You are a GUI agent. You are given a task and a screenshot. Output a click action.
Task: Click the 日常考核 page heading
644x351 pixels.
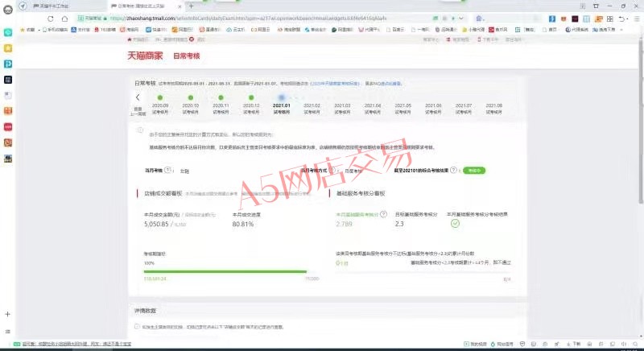point(187,56)
